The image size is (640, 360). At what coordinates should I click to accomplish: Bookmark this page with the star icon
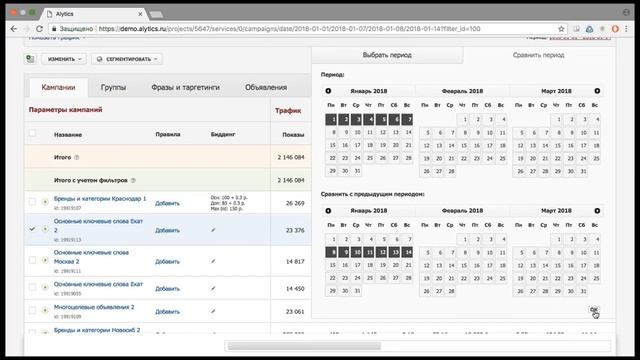(x=561, y=29)
